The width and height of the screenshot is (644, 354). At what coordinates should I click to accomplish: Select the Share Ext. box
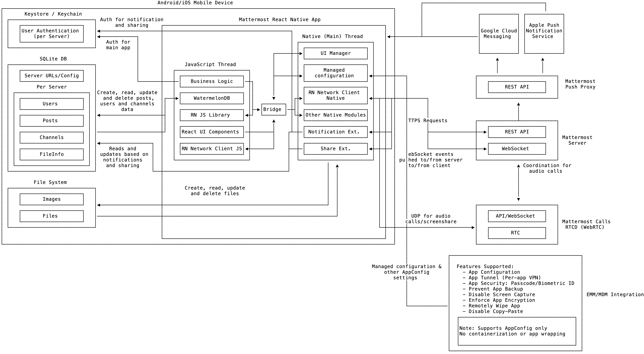coord(336,149)
